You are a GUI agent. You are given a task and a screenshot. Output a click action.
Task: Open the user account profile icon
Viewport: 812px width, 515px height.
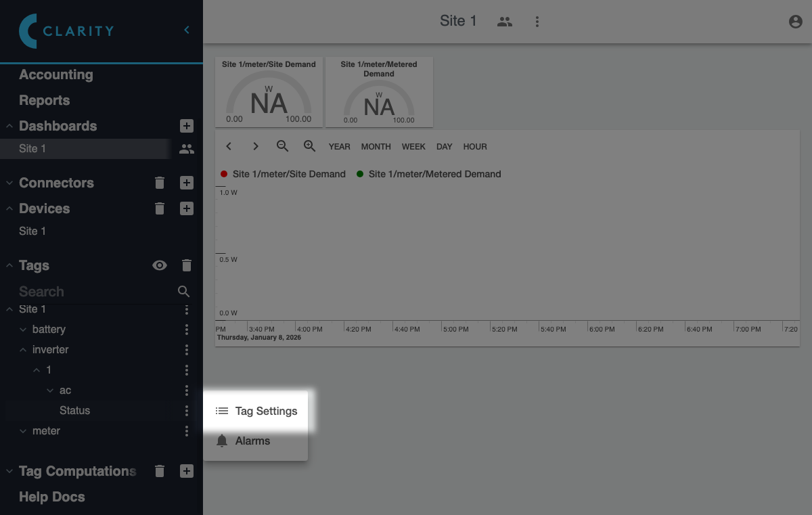(x=795, y=22)
